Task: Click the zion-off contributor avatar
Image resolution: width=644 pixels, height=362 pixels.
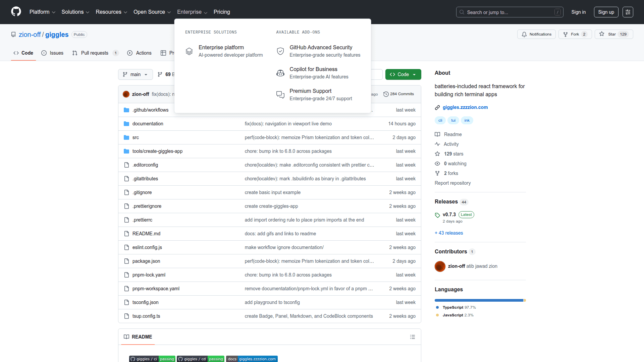Action: [440, 266]
